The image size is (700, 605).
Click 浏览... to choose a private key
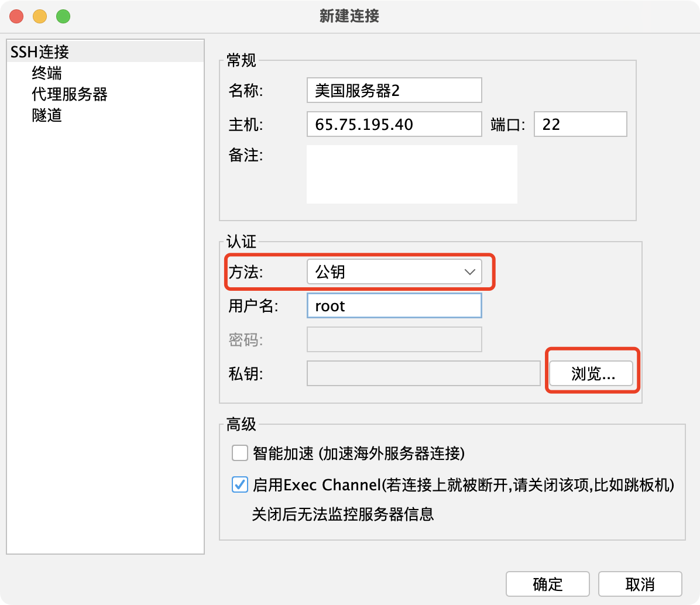click(591, 373)
